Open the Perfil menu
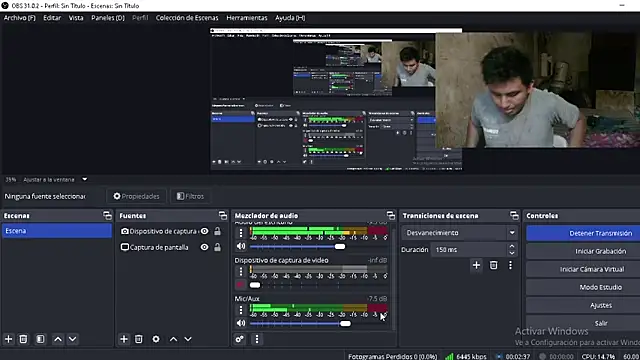 (x=140, y=18)
